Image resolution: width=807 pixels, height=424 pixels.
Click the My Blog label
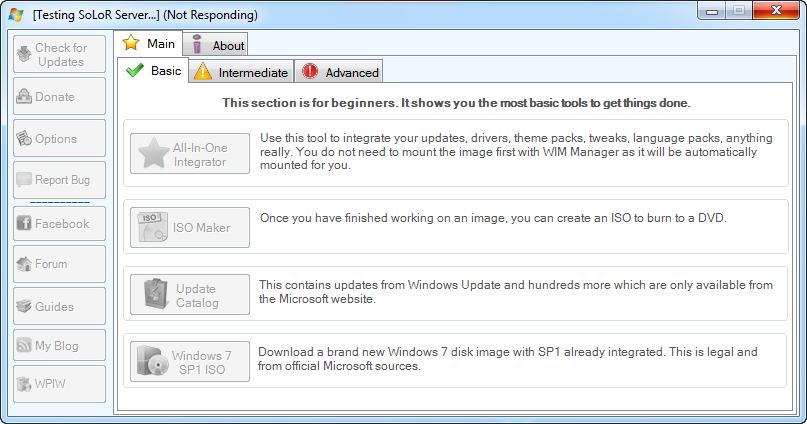point(57,346)
